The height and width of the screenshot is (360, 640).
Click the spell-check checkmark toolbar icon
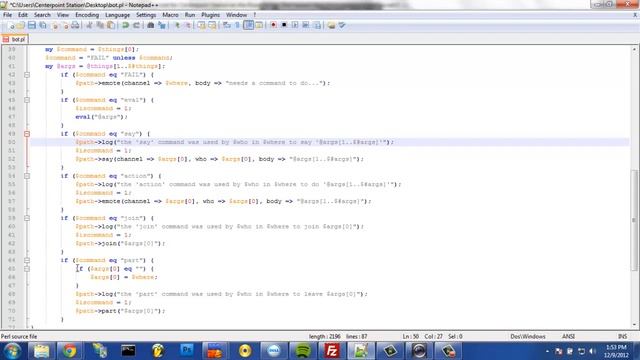click(x=342, y=25)
